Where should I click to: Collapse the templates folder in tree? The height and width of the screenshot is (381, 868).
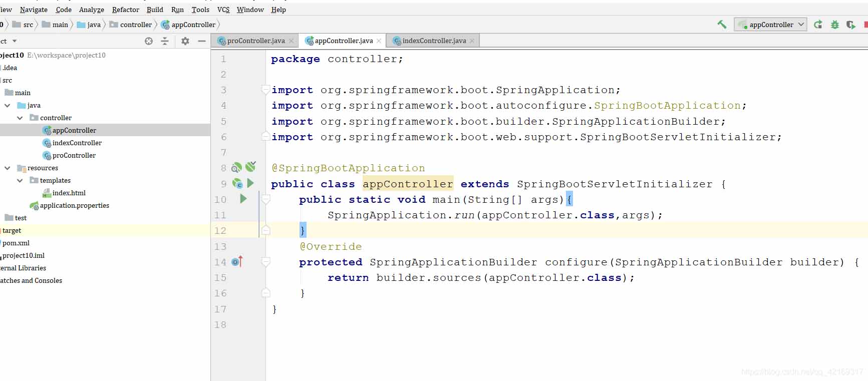pos(20,180)
